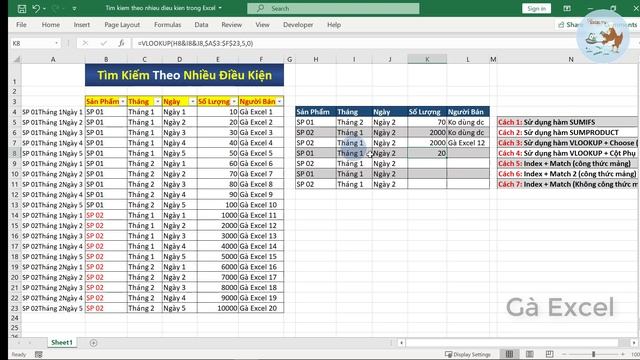The height and width of the screenshot is (360, 640).
Task: Open the Ngày filter dropdown in row 3
Action: click(193, 102)
